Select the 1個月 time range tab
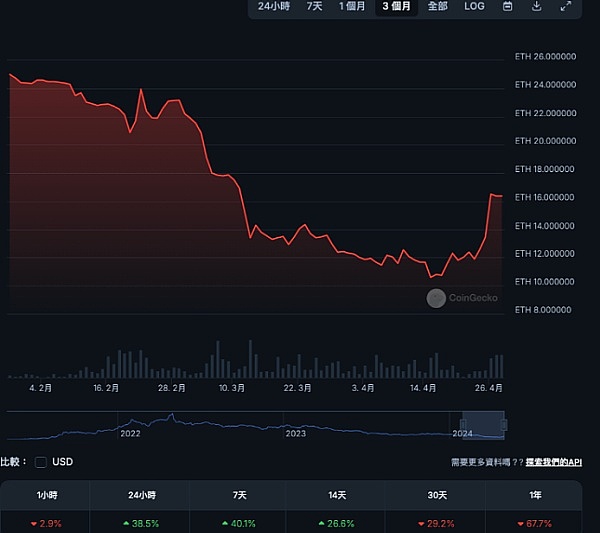The height and width of the screenshot is (533, 600). pos(352,6)
